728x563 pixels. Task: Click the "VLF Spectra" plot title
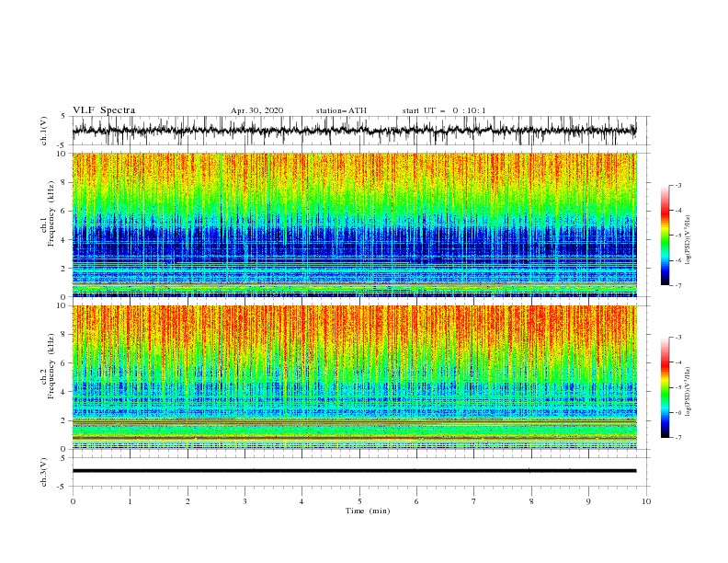pos(104,110)
